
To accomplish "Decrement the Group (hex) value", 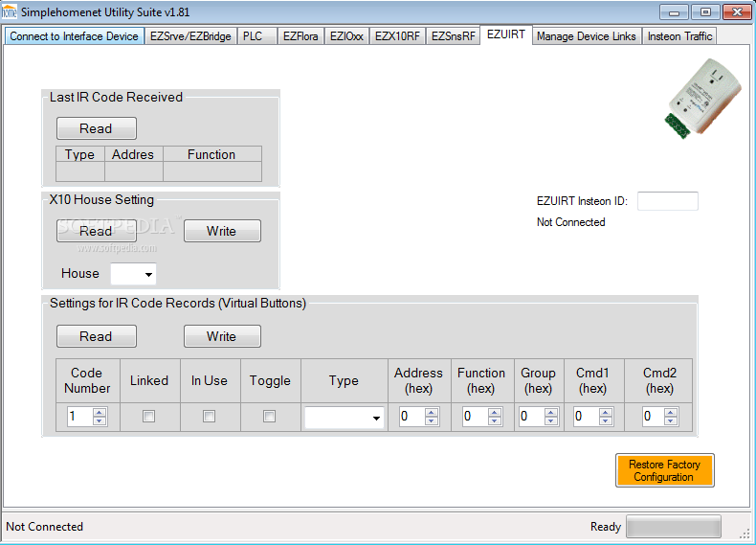I will click(x=551, y=420).
